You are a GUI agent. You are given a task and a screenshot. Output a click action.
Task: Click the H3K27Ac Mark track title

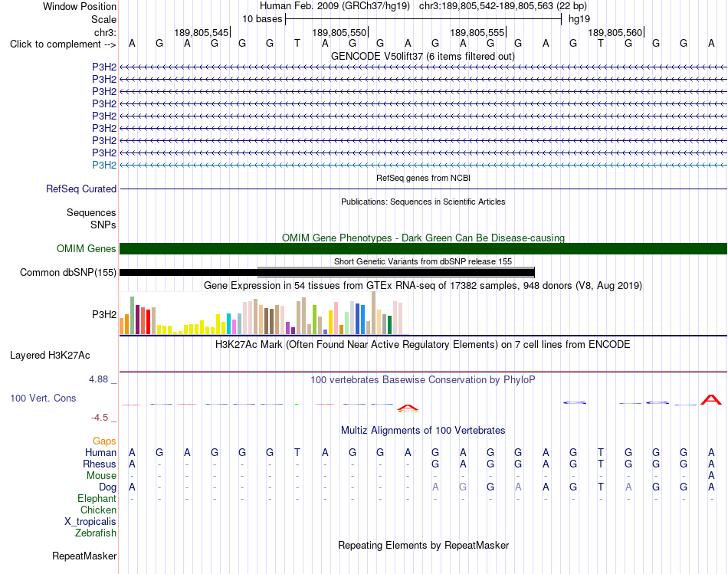click(x=423, y=345)
